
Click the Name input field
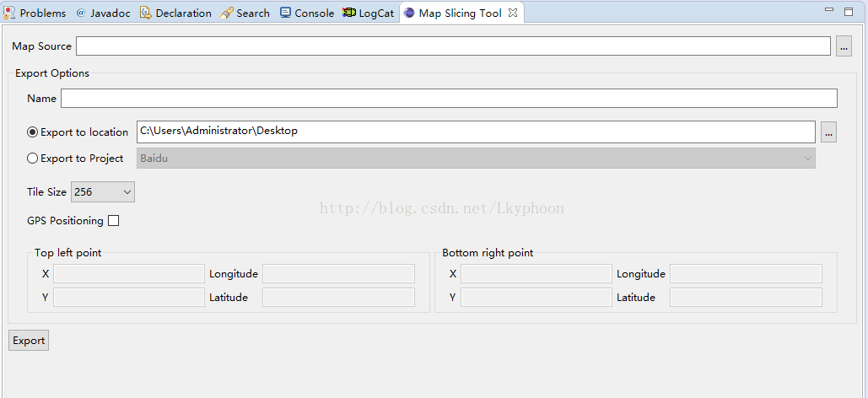coord(449,99)
